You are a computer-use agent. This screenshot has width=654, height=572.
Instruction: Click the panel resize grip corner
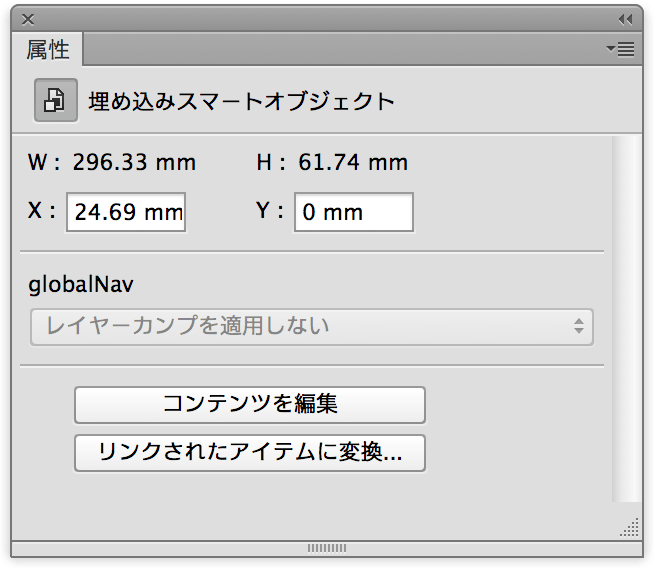click(x=629, y=527)
